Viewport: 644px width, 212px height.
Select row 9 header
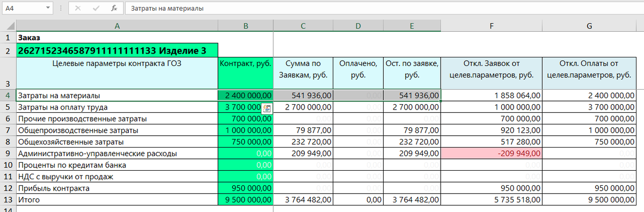(x=8, y=153)
